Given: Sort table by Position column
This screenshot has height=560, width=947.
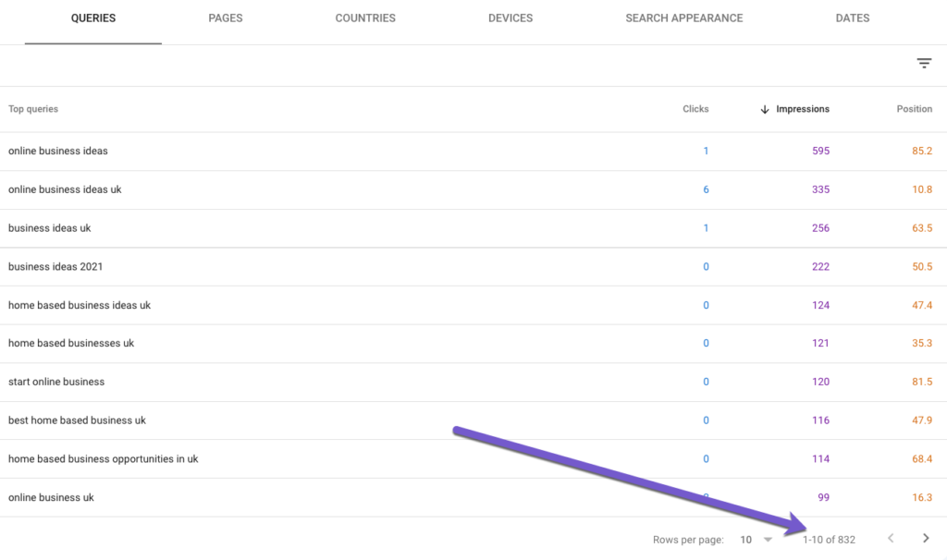Looking at the screenshot, I should click(x=914, y=109).
